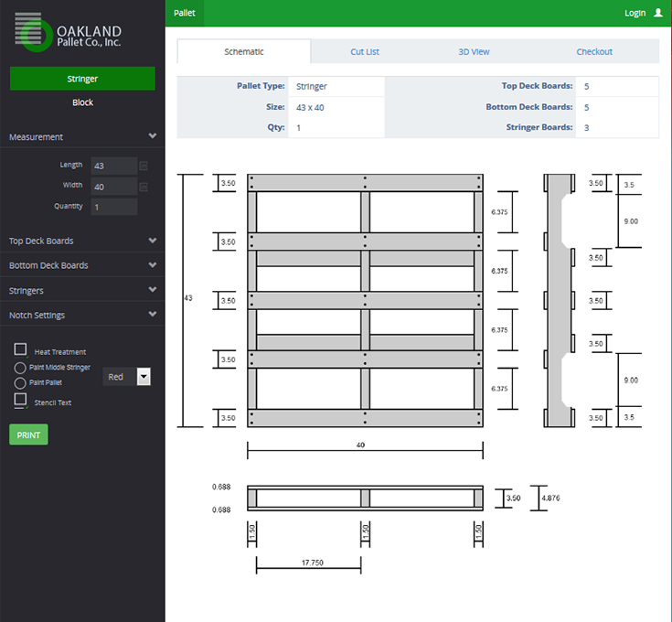The height and width of the screenshot is (622, 672).
Task: Switch to the 3D View tab
Action: tap(474, 51)
